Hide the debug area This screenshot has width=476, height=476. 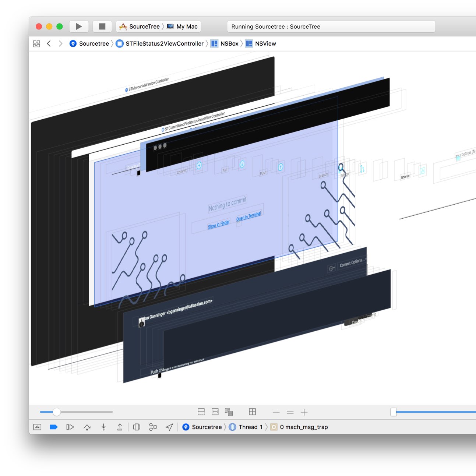[x=38, y=427]
